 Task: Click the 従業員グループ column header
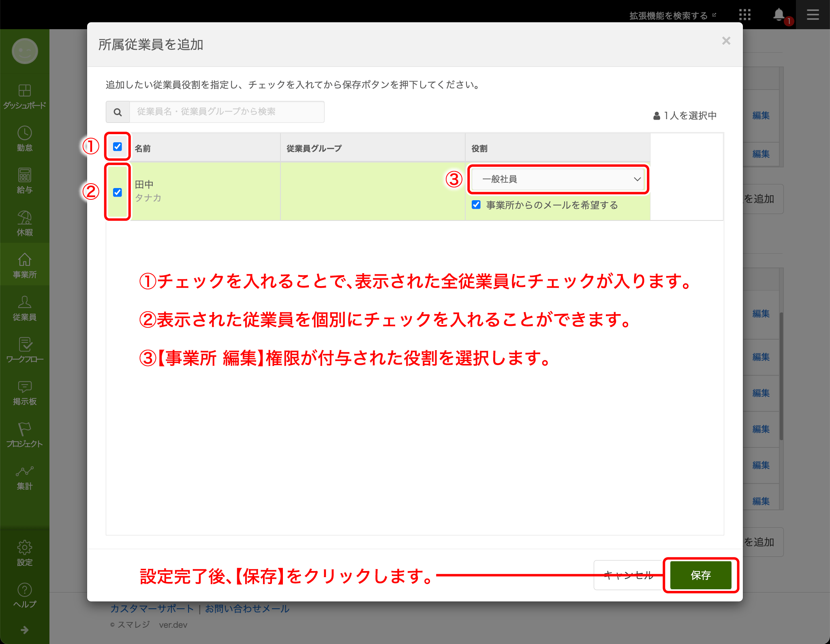pos(314,148)
